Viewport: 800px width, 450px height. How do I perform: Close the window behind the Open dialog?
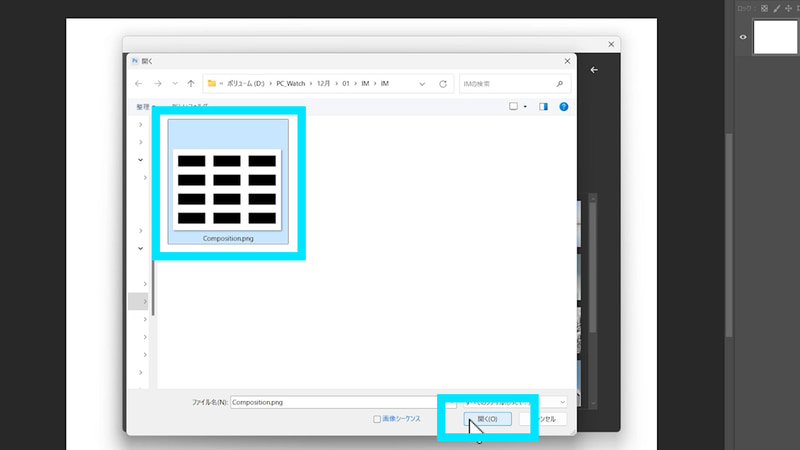coord(611,44)
